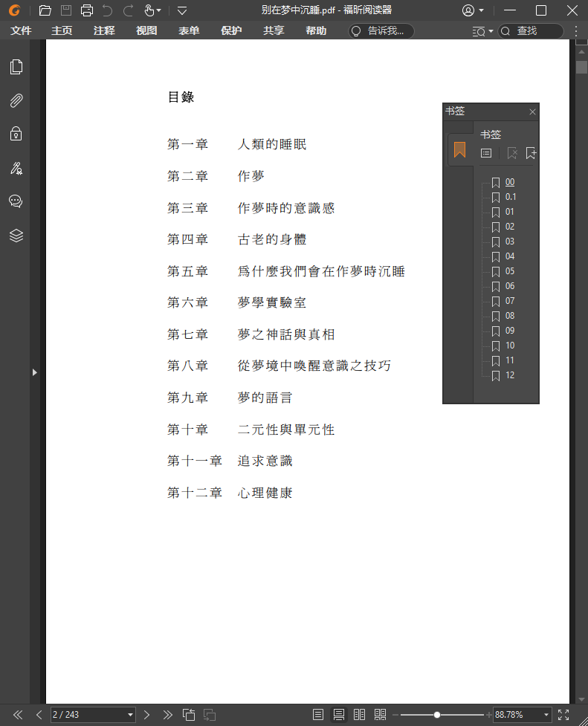
Task: Open the Attachments panel paperclip icon
Action: [16, 101]
